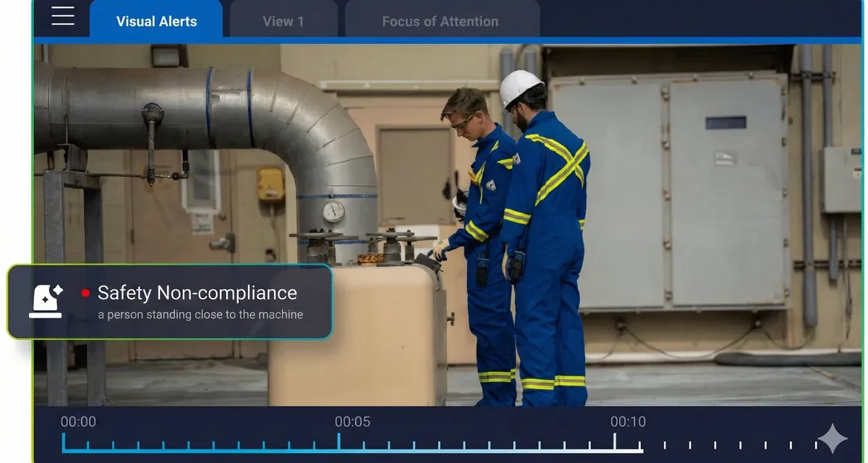Click the end of the timeline progress bar

pyautogui.click(x=641, y=451)
